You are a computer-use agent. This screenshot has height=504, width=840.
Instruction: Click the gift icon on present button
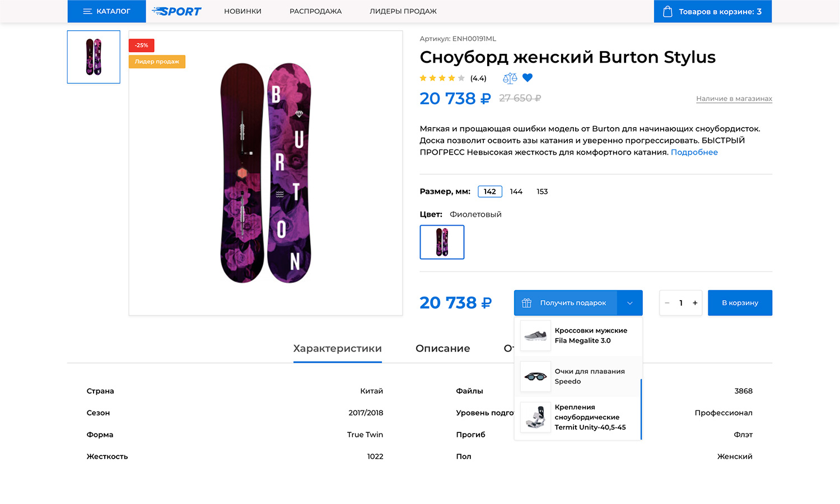[526, 303]
